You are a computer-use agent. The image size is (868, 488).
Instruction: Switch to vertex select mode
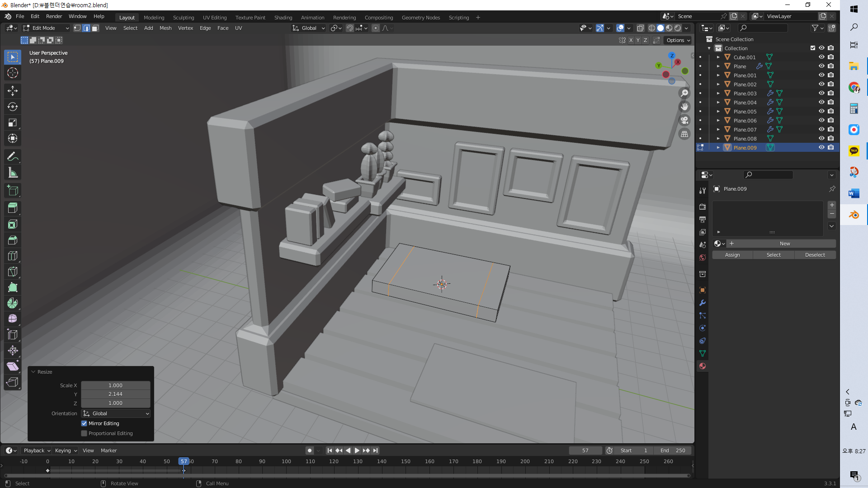point(77,28)
